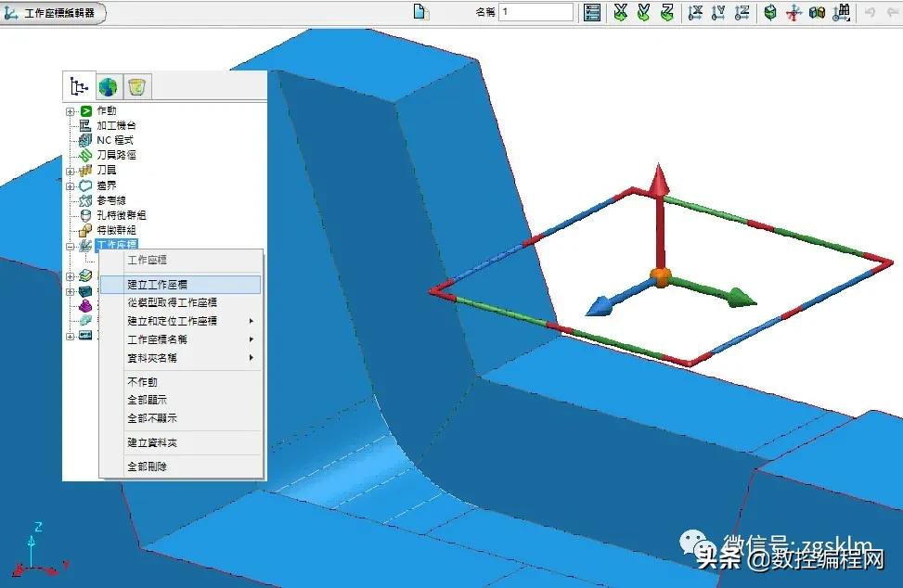Screen dimensions: 903x588
Task: Switch to the globe browser tab
Action: point(108,87)
